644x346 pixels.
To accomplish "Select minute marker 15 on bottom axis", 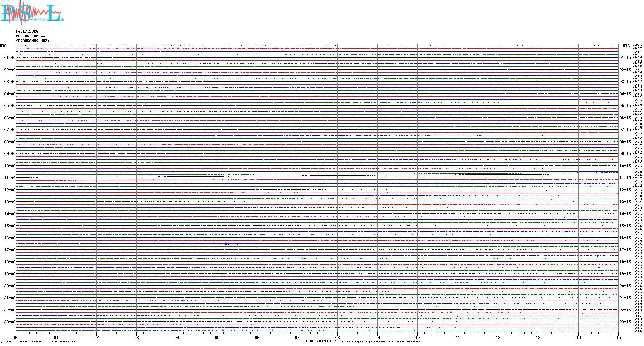I will (618, 337).
